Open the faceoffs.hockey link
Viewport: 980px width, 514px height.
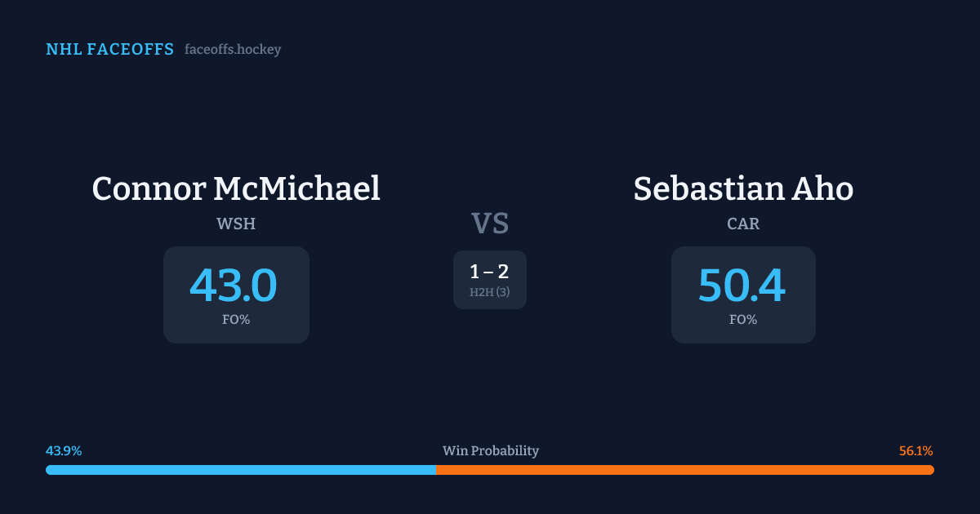point(233,50)
